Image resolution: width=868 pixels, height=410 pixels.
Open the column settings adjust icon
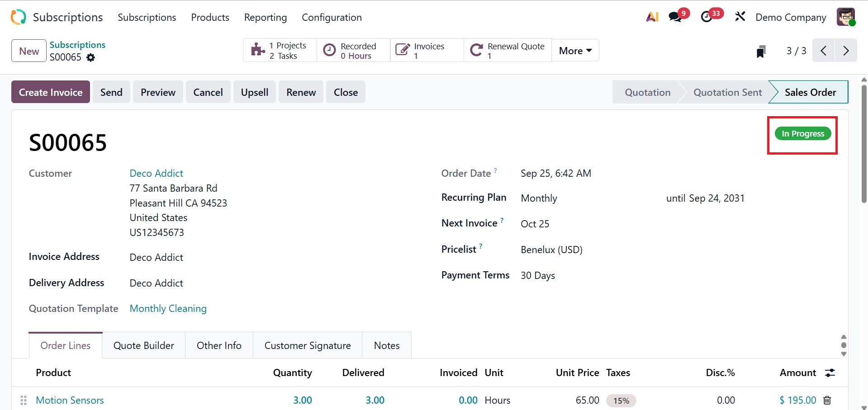(830, 373)
